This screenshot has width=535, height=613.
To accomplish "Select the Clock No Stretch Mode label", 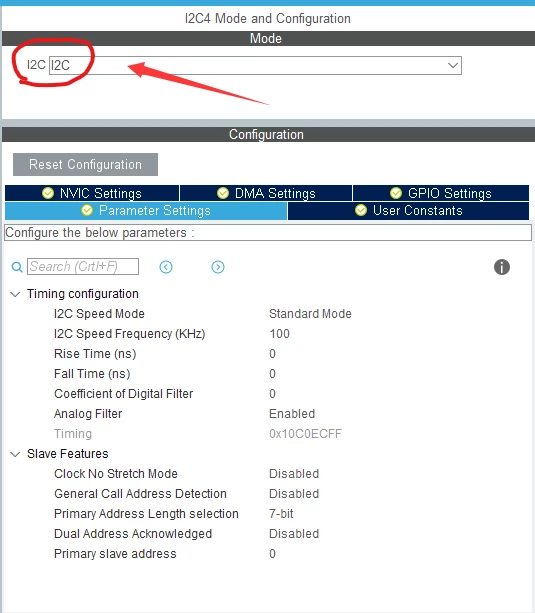I will (116, 474).
